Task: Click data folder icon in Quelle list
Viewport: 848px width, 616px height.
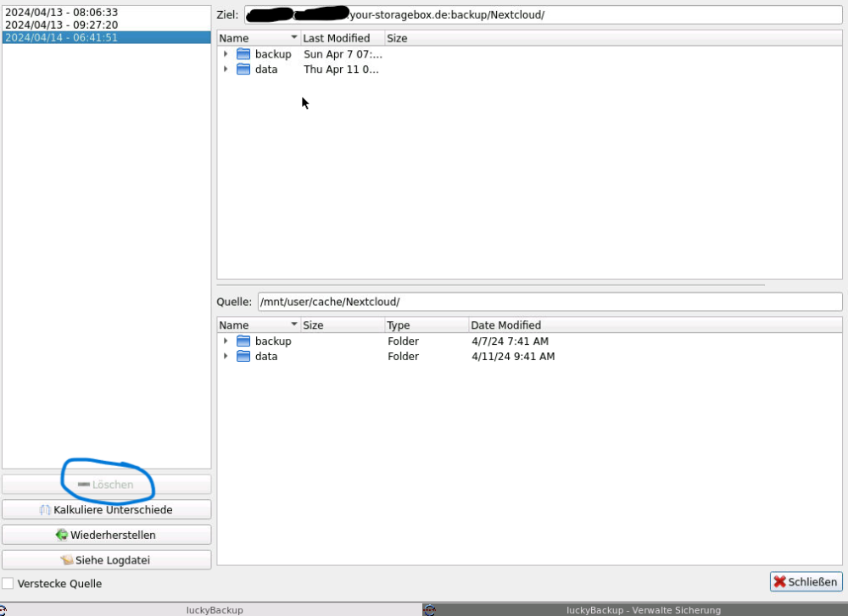Action: [243, 356]
